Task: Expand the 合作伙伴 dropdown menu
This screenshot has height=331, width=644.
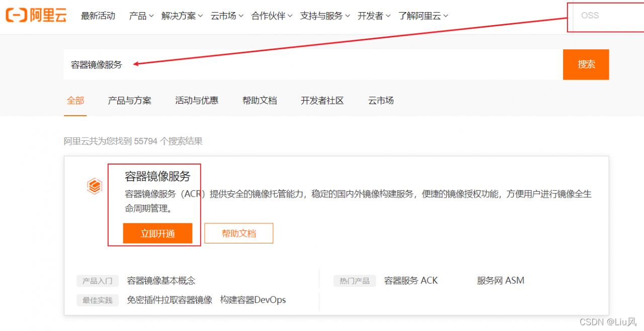Action: (x=272, y=16)
